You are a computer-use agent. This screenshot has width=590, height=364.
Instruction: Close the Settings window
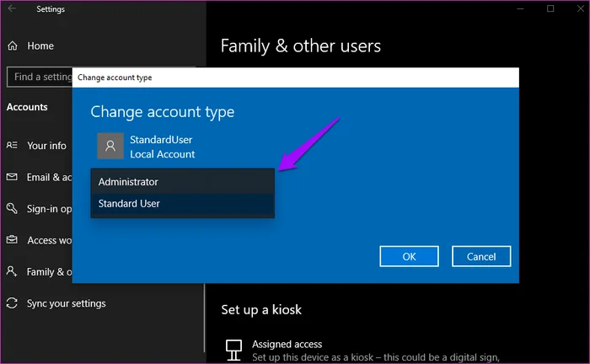pyautogui.click(x=581, y=8)
